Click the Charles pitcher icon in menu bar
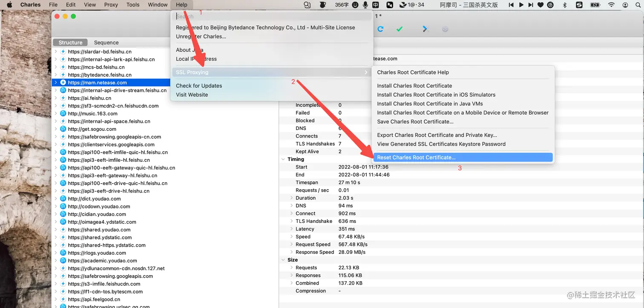The image size is (644, 308). click(x=322, y=5)
